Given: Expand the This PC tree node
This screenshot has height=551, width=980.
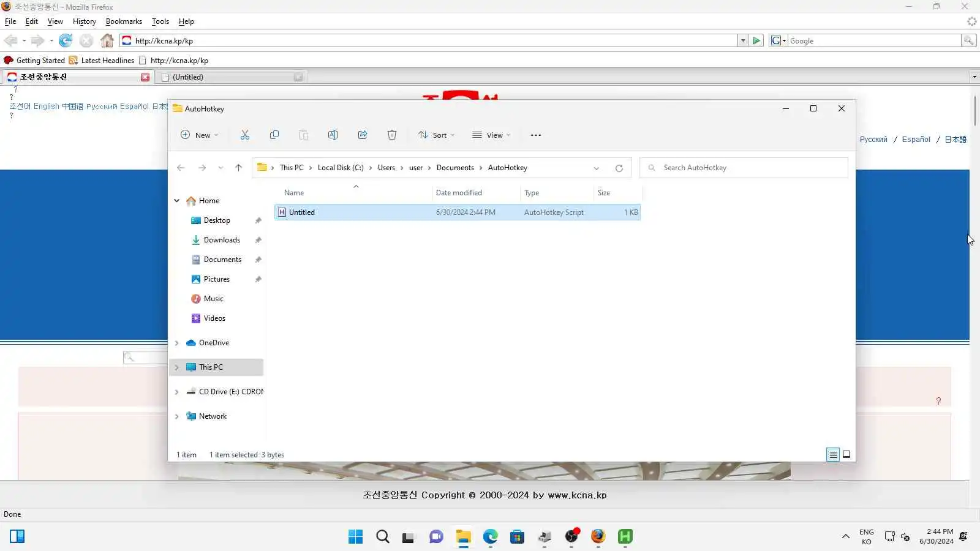Looking at the screenshot, I should [x=177, y=367].
